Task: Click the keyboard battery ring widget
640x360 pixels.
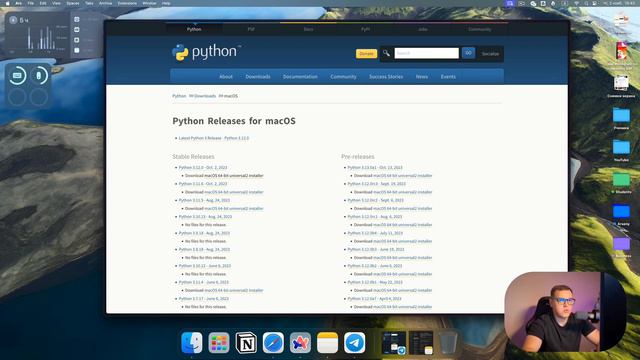Action: 17,76
